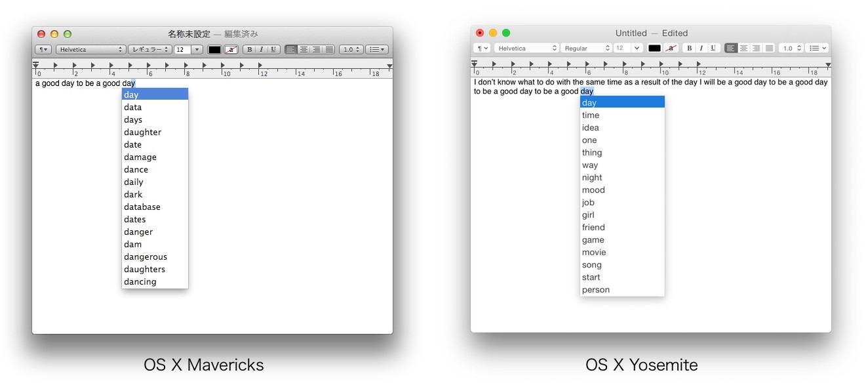Center text in Yosemite window

[743, 49]
